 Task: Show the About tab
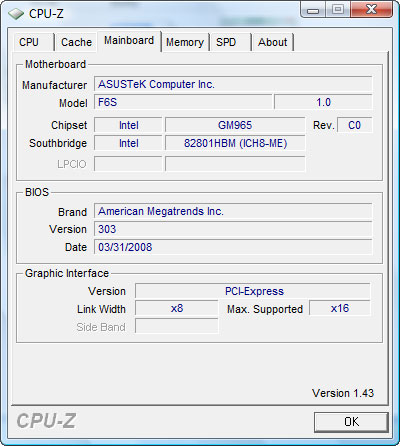273,42
